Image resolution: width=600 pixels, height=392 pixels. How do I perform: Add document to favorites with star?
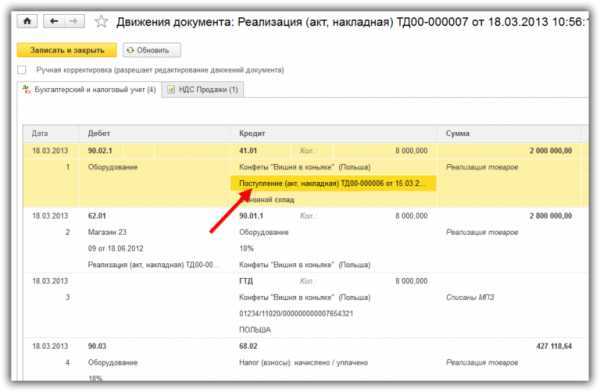coord(101,21)
